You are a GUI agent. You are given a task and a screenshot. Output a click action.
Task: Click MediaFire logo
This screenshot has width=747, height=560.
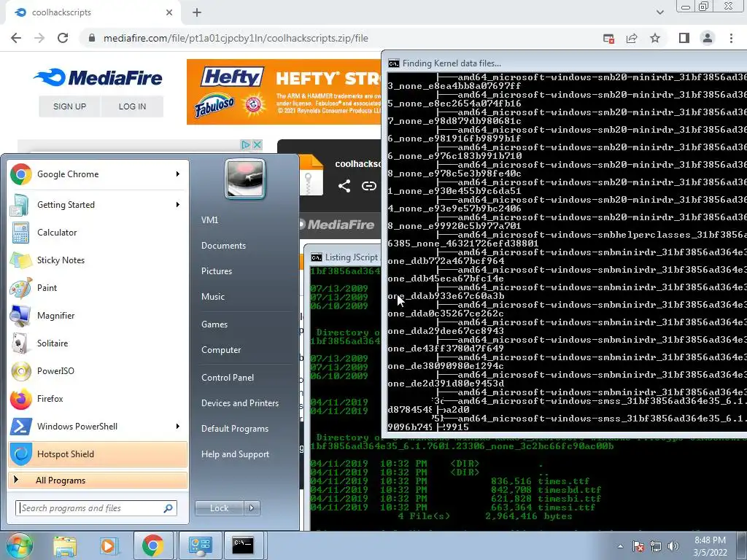[x=98, y=77]
